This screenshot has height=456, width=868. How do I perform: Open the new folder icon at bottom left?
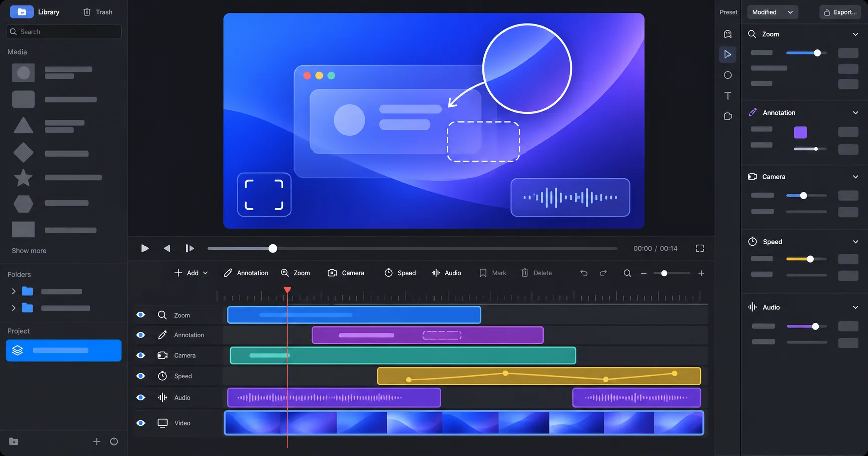click(14, 442)
